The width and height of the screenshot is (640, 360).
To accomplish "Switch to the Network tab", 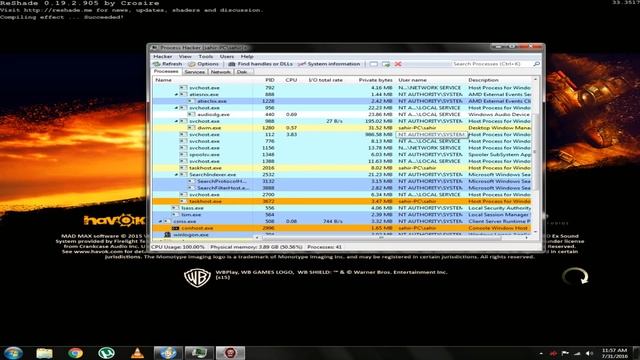I will tap(220, 72).
